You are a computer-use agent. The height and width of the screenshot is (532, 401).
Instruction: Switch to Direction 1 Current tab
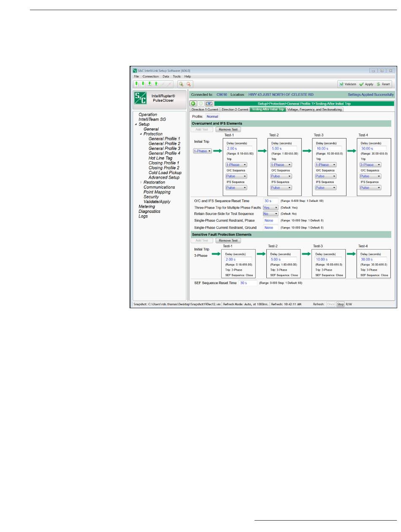pos(205,109)
